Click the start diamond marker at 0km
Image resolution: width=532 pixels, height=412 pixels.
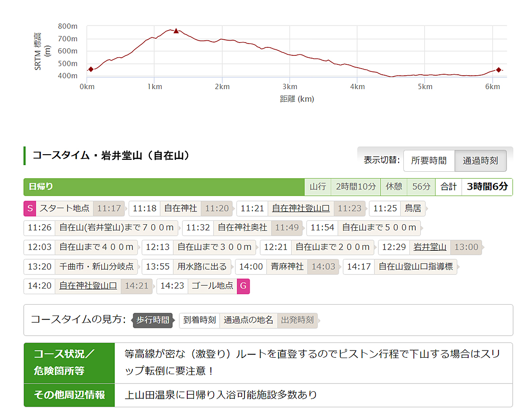click(x=91, y=70)
